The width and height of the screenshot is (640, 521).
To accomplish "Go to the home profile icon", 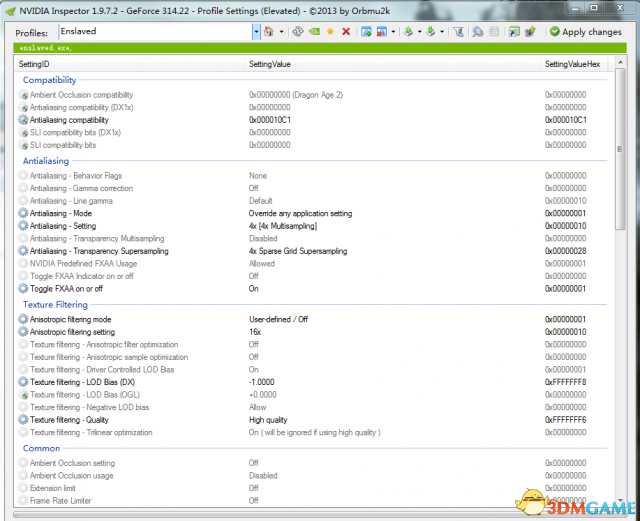I will click(269, 32).
